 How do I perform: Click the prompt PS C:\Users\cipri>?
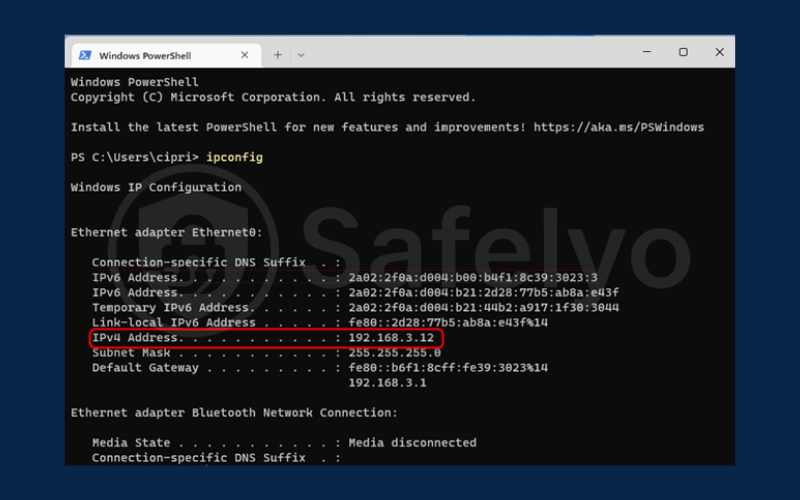click(135, 157)
